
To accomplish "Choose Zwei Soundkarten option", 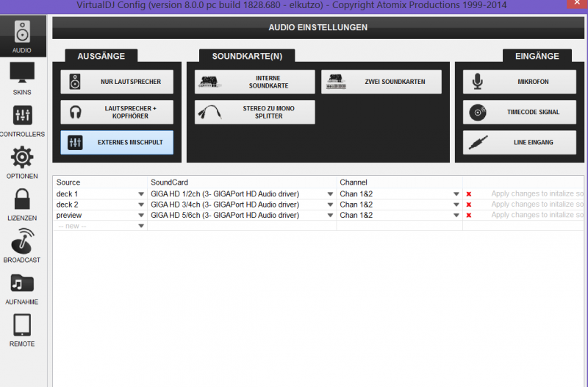I will pyautogui.click(x=381, y=82).
